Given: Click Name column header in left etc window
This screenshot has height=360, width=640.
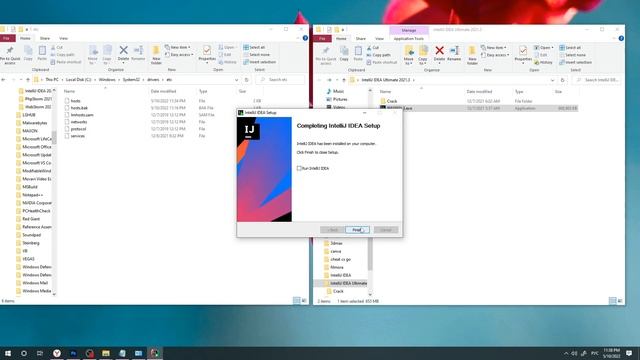Looking at the screenshot, I should (69, 91).
